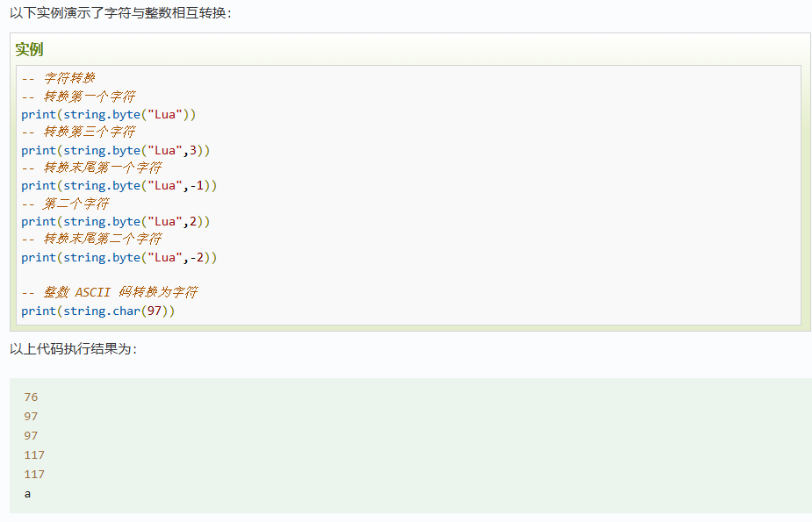The width and height of the screenshot is (812, 522).
Task: Click the line print(string.char(97))
Action: click(97, 311)
